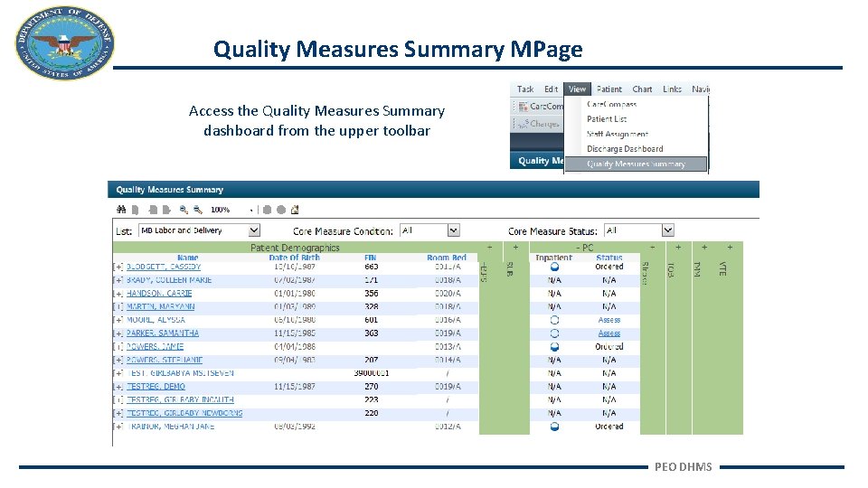Open the Links menu
The height and width of the screenshot is (488, 868).
(672, 89)
